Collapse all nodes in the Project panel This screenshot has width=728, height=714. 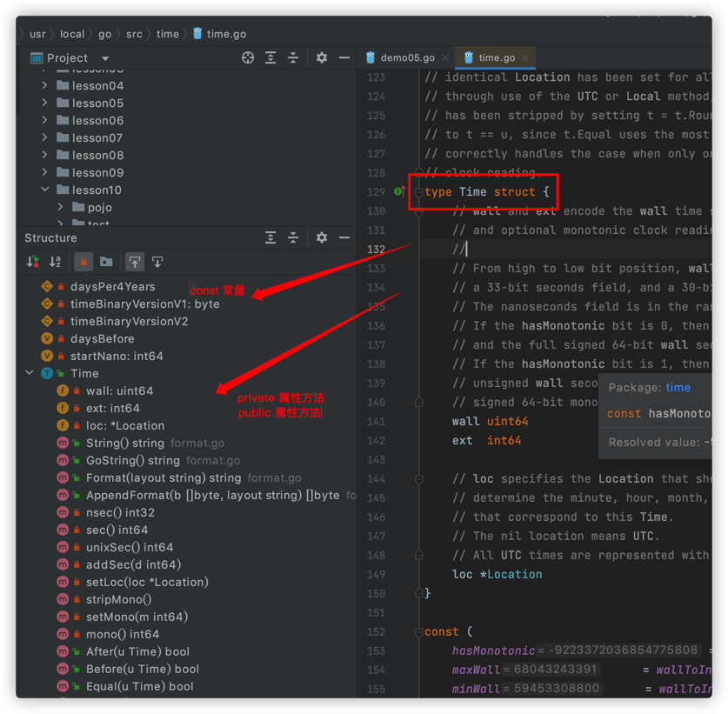click(x=293, y=58)
